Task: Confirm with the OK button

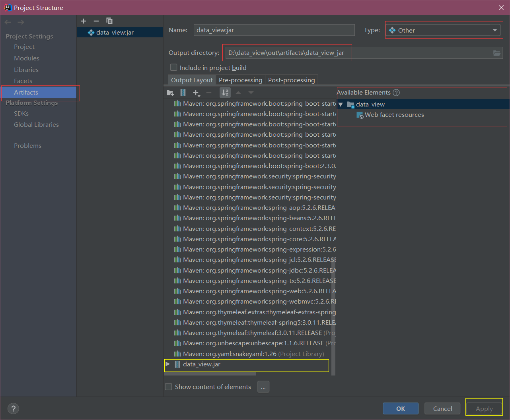Action: [401, 408]
